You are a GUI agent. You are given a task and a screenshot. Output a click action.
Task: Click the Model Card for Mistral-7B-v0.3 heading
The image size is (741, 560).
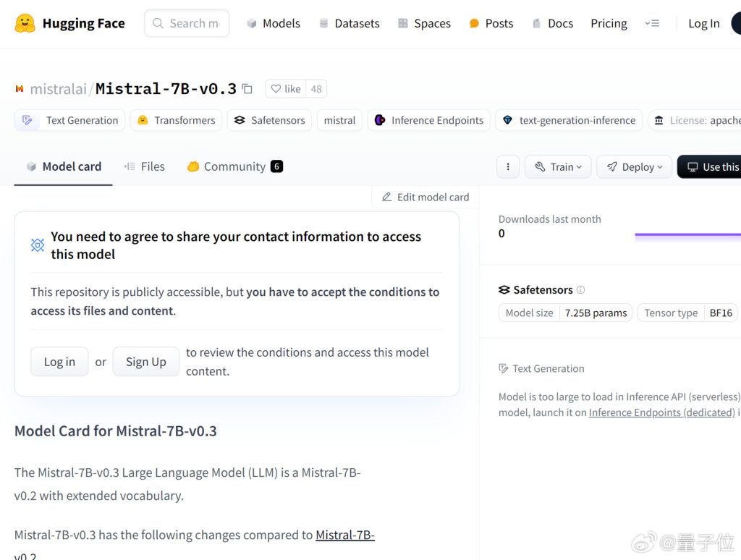116,431
